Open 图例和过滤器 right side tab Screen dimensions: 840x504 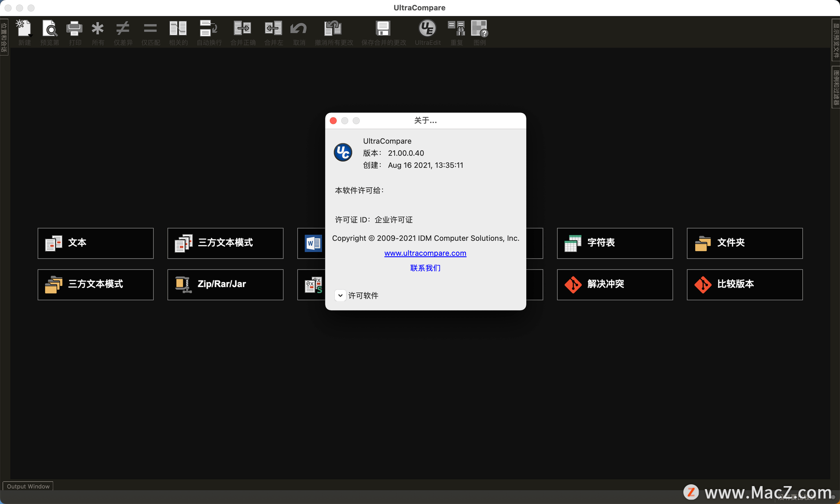(x=836, y=87)
